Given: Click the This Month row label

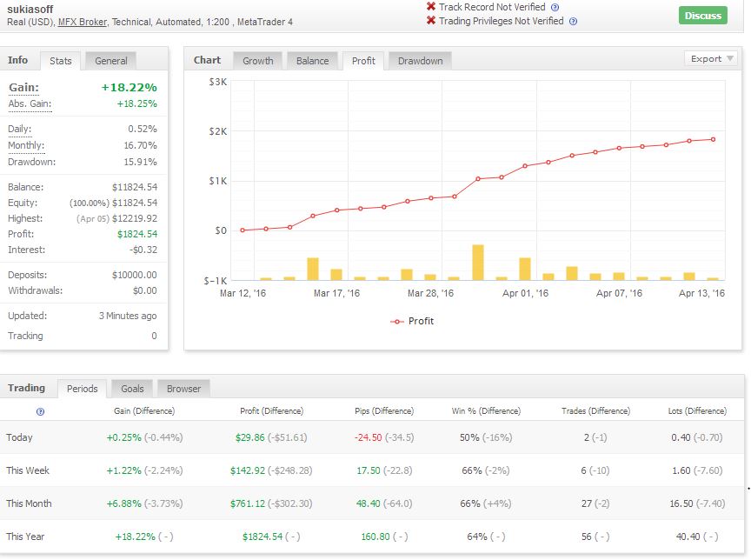Looking at the screenshot, I should tap(29, 503).
